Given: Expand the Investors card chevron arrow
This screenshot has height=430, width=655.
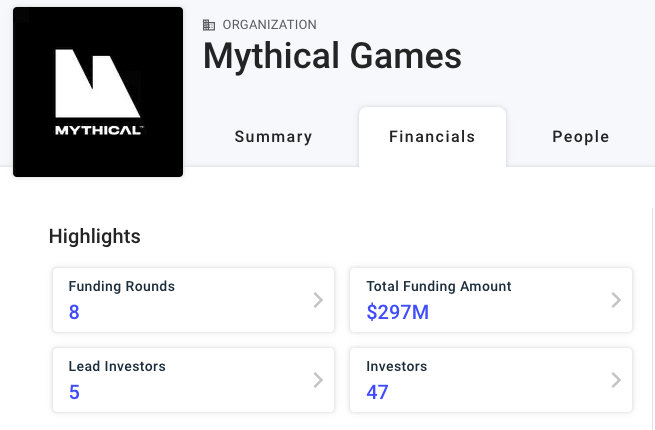Looking at the screenshot, I should pos(616,380).
